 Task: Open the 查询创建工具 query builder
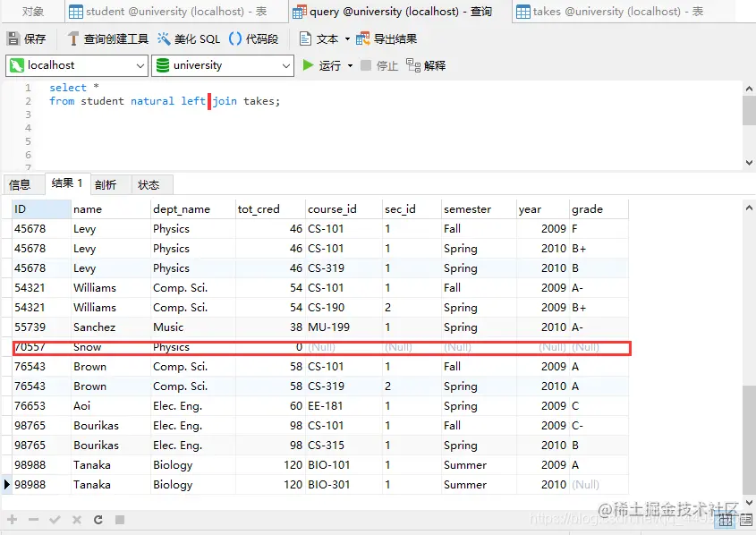tap(108, 39)
